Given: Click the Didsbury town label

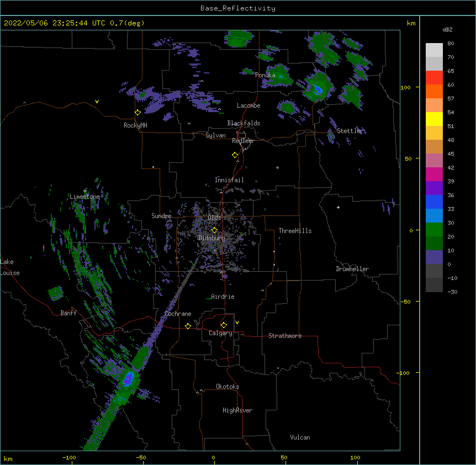Looking at the screenshot, I should click(x=211, y=238).
